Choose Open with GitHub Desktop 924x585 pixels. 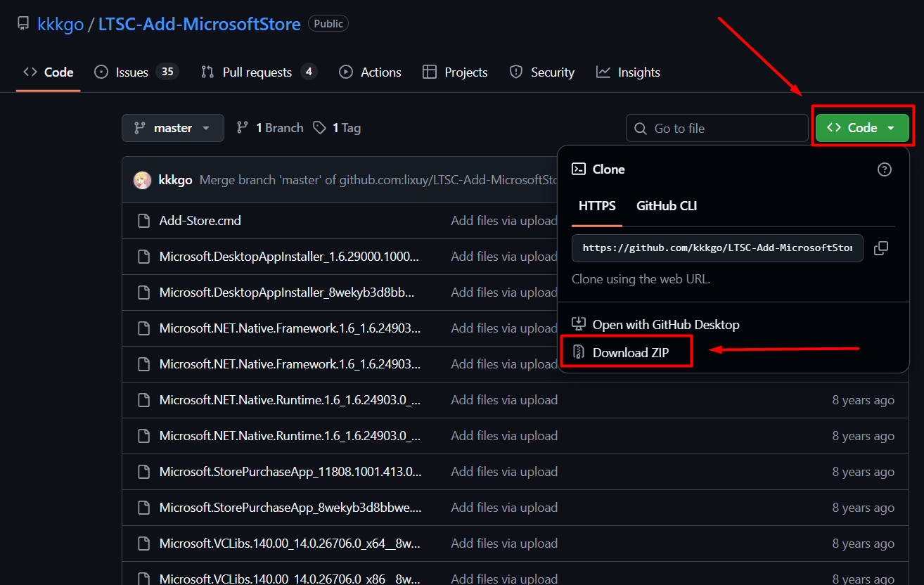665,325
